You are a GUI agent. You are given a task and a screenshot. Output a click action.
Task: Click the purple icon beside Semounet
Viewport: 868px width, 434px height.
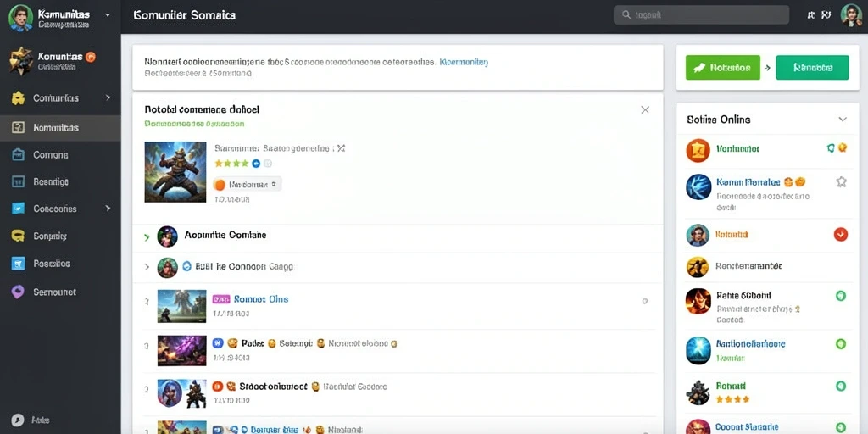tap(18, 292)
